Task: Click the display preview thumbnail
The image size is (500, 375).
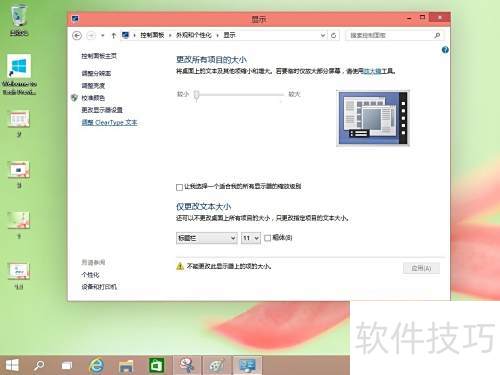Action: point(373,118)
